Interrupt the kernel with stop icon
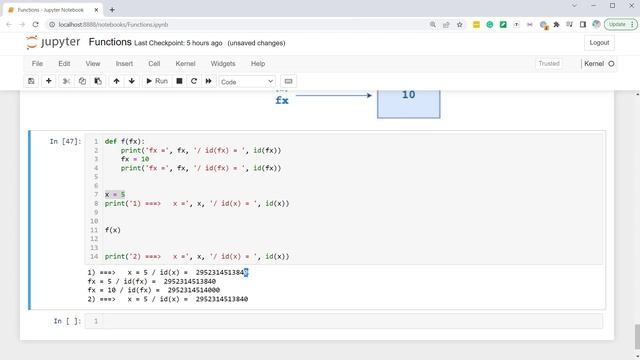 [179, 81]
